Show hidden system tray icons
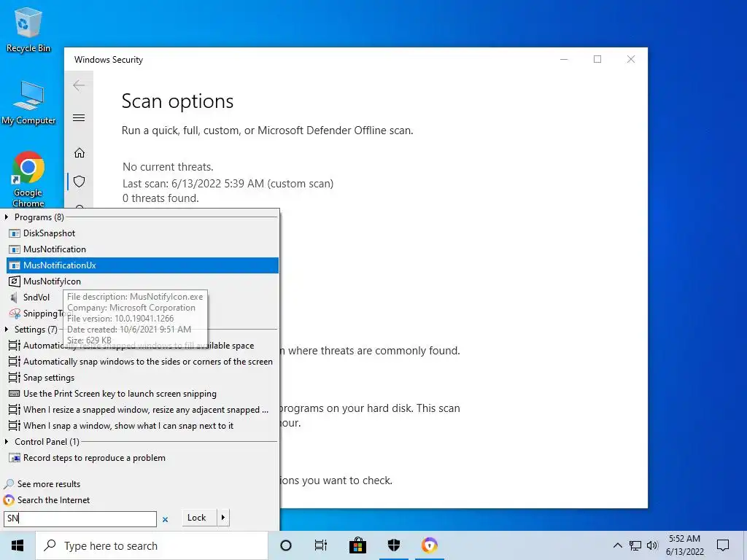Image resolution: width=747 pixels, height=560 pixels. [617, 545]
